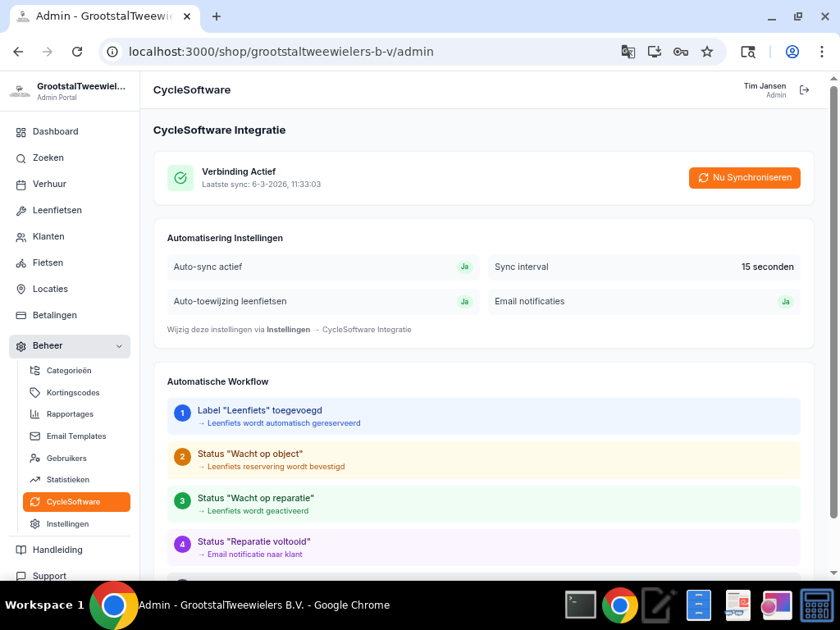Follow the Instellingen link below automation settings
Image resolution: width=840 pixels, height=630 pixels.
(x=287, y=329)
